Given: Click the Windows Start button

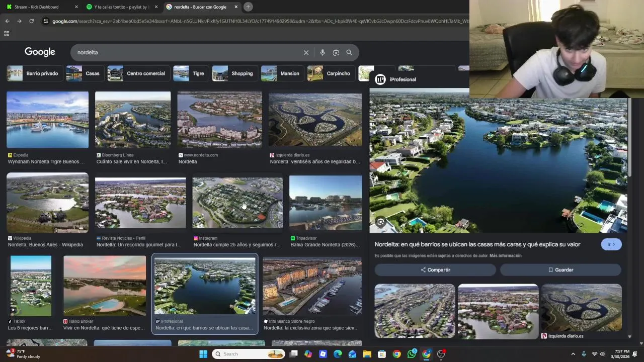Looking at the screenshot, I should [203, 354].
